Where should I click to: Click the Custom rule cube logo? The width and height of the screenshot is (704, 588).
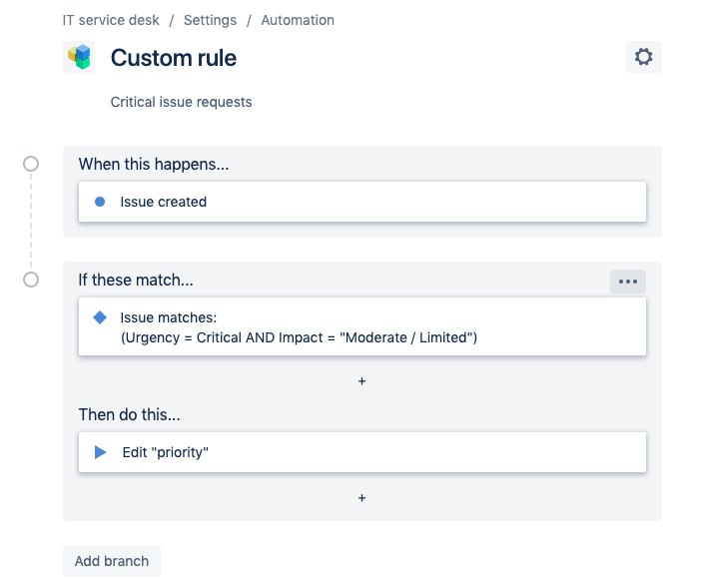[x=80, y=57]
